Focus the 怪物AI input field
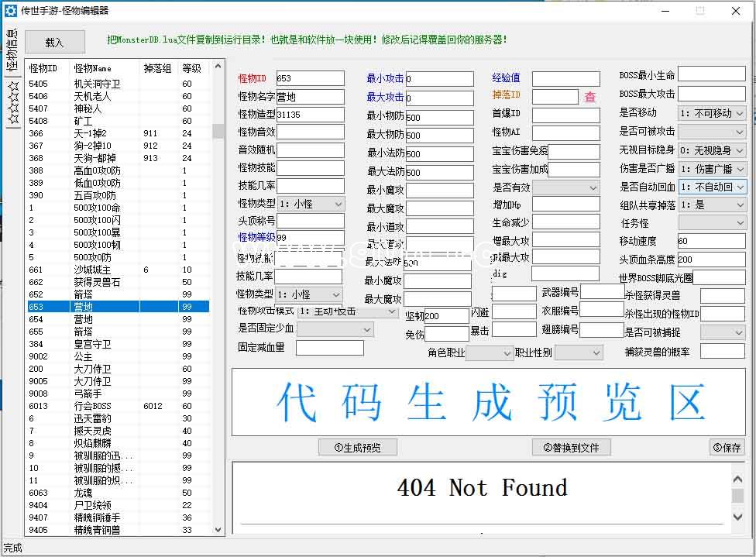This screenshot has width=756, height=557. point(566,132)
